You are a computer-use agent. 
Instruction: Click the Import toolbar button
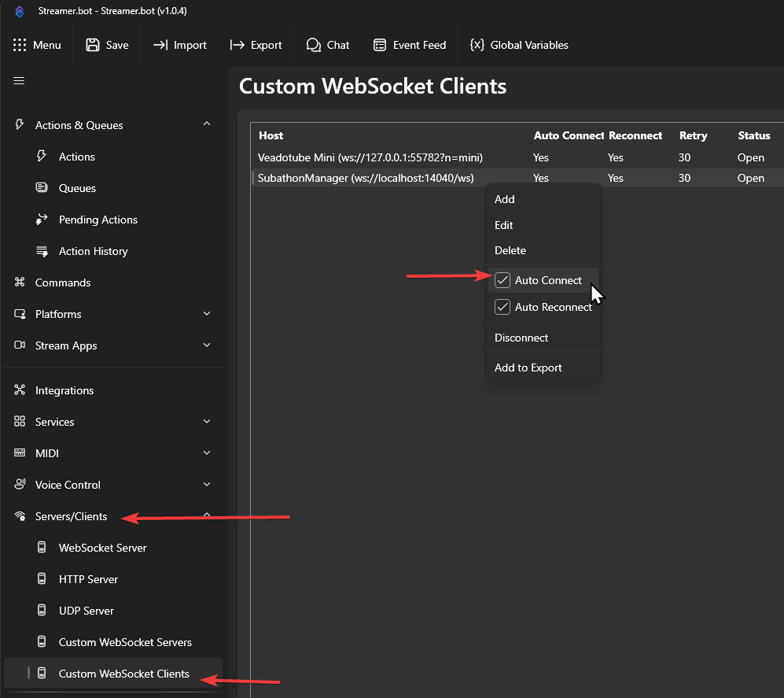pos(180,45)
